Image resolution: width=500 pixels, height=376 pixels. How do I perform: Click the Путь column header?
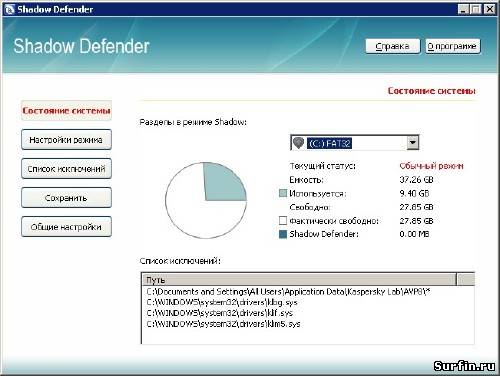pos(299,279)
